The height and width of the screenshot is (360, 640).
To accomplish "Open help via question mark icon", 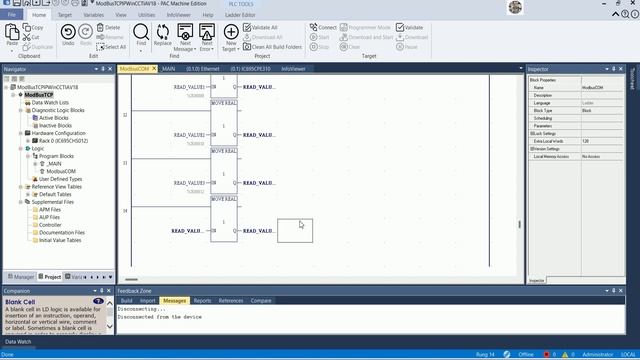I will coord(625,14).
